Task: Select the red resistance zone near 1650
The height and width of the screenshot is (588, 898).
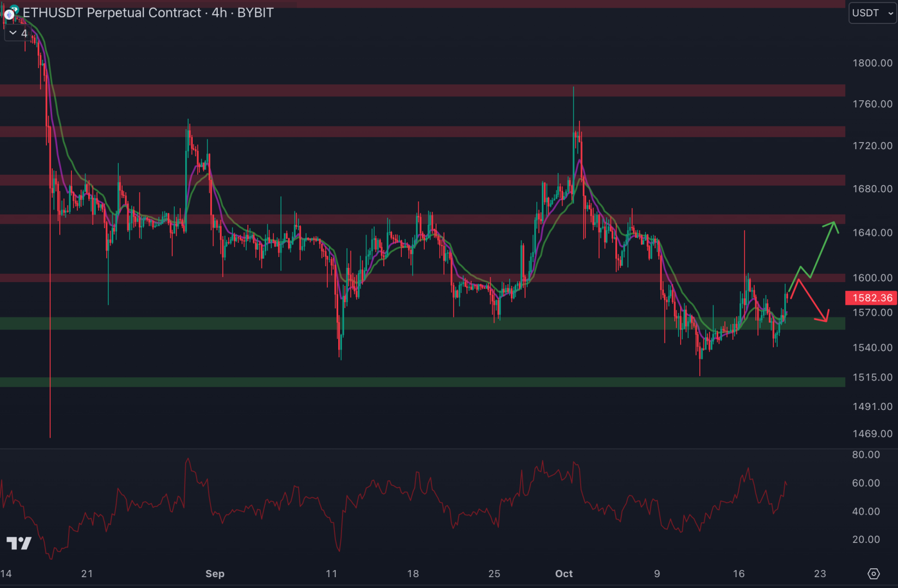Action: pyautogui.click(x=423, y=219)
